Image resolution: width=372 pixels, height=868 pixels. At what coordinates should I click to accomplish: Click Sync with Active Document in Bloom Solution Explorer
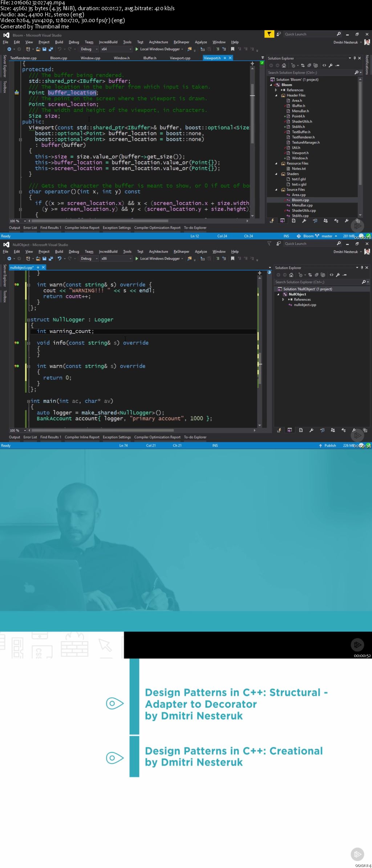pyautogui.click(x=303, y=65)
